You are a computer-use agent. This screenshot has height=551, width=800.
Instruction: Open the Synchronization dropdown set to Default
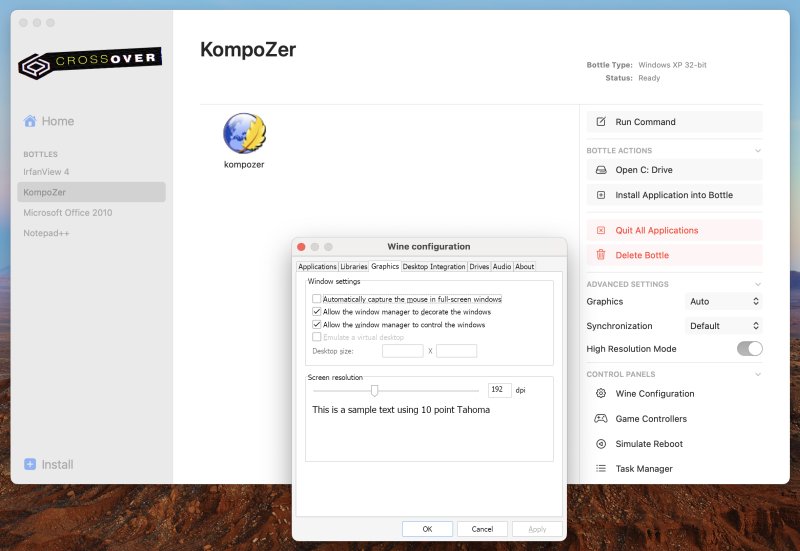(x=724, y=326)
